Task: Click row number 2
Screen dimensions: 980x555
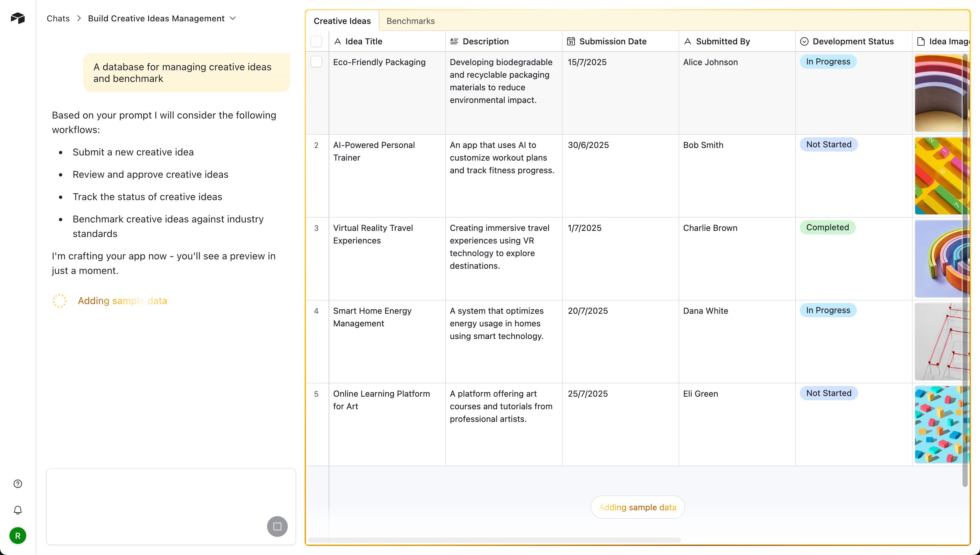Action: point(316,145)
